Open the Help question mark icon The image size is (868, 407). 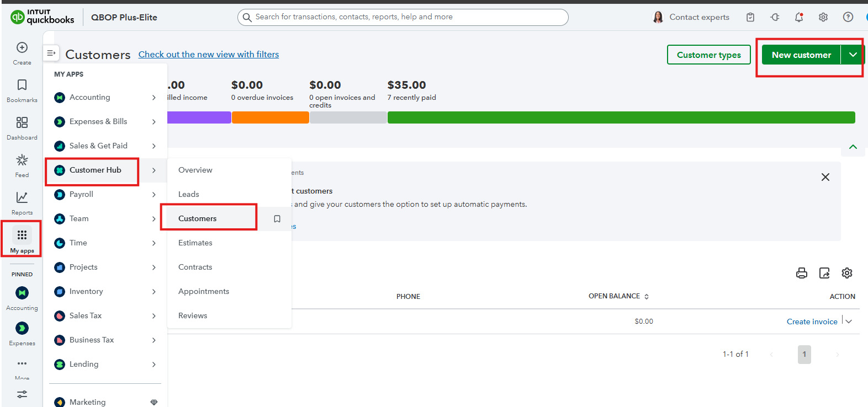(848, 17)
